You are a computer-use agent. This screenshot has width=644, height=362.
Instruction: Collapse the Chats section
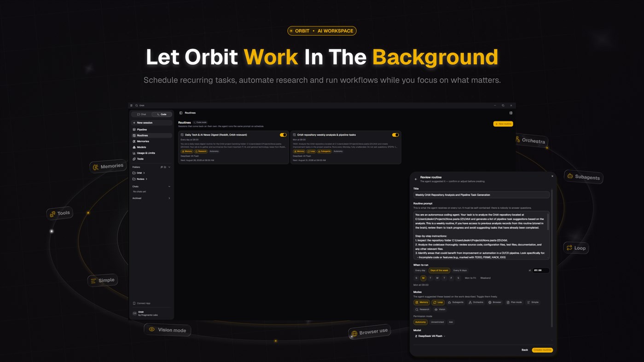click(x=169, y=186)
